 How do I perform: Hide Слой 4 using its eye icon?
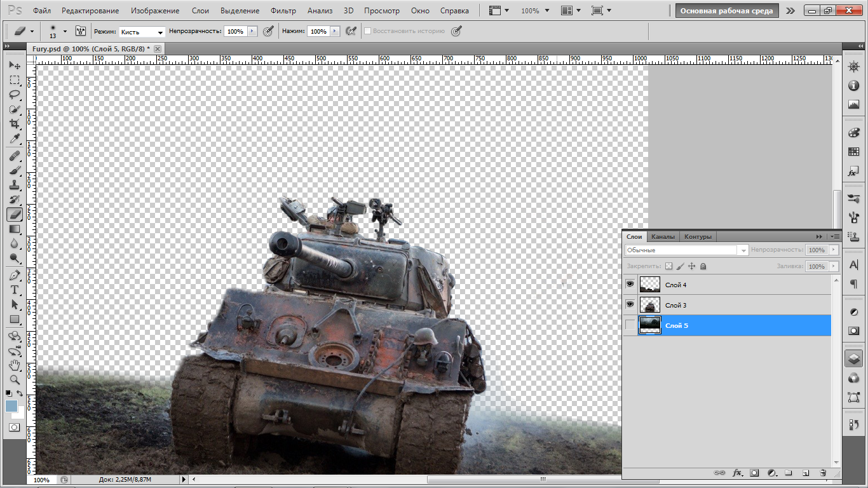pyautogui.click(x=630, y=285)
